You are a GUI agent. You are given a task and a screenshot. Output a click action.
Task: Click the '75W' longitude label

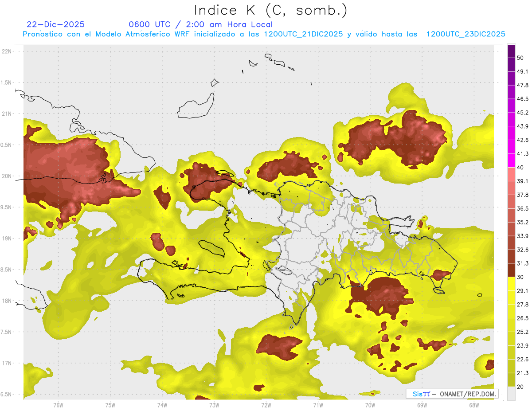[110, 405]
